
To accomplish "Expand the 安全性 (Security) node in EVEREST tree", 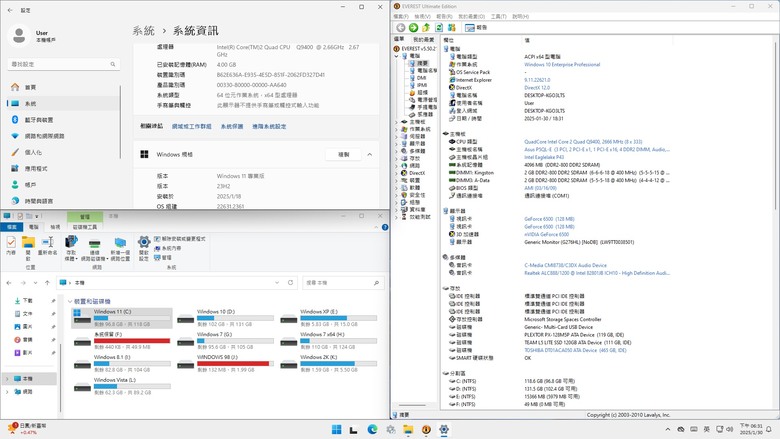I will coord(396,195).
